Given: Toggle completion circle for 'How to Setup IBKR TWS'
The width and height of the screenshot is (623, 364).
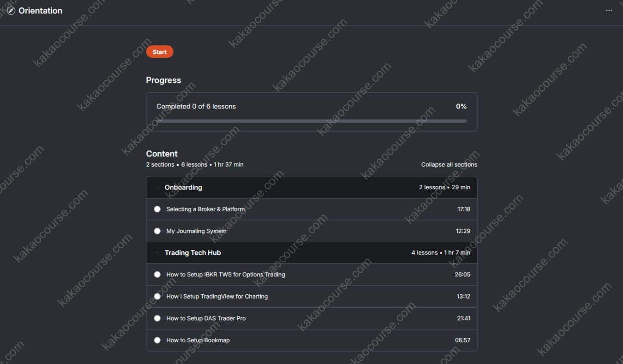Looking at the screenshot, I should coord(157,274).
